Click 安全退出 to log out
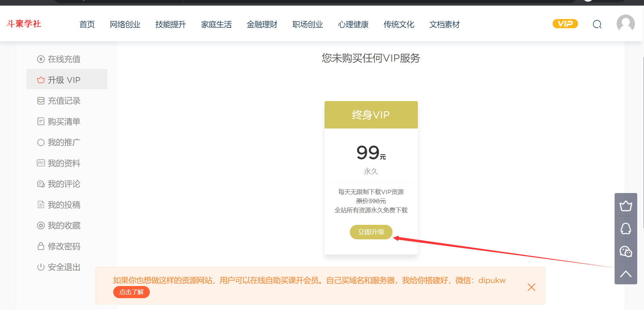Image resolution: width=644 pixels, height=310 pixels. pos(64,267)
